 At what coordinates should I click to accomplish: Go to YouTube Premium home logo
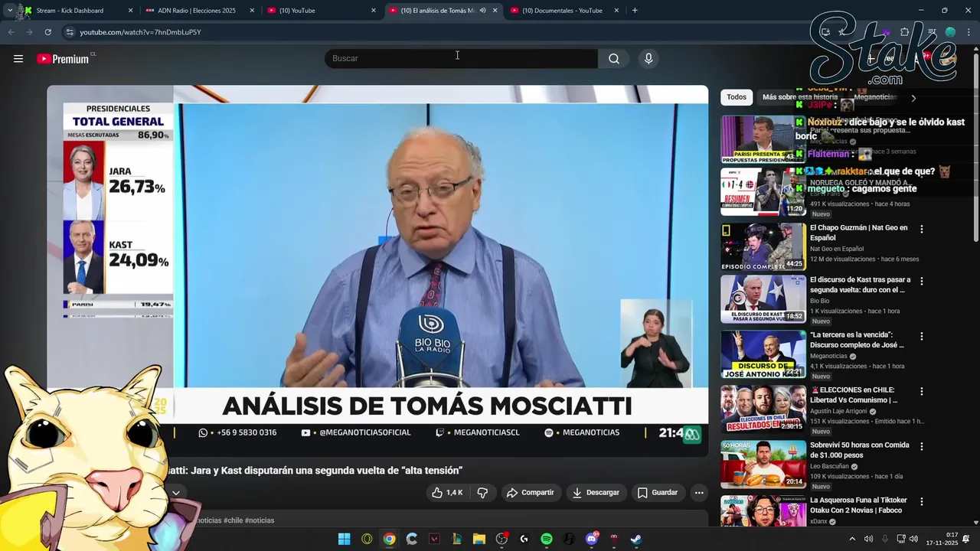[64, 59]
